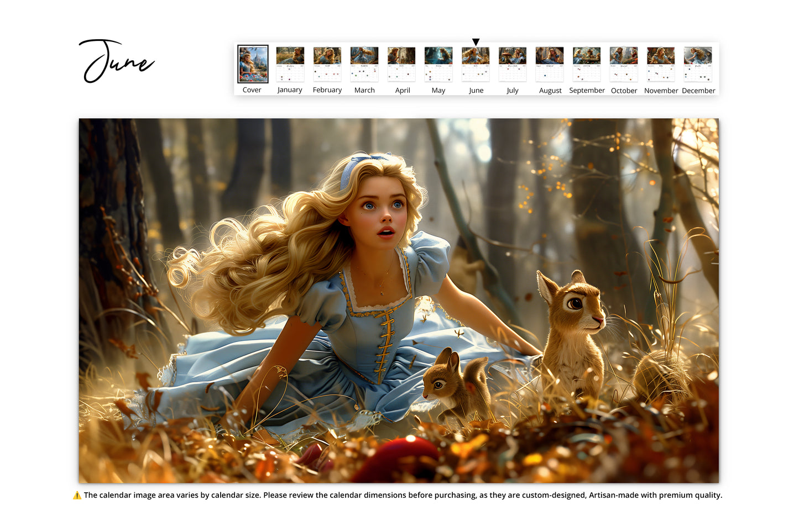The height and width of the screenshot is (532, 799).
Task: Click the 'December' label text
Action: click(698, 91)
